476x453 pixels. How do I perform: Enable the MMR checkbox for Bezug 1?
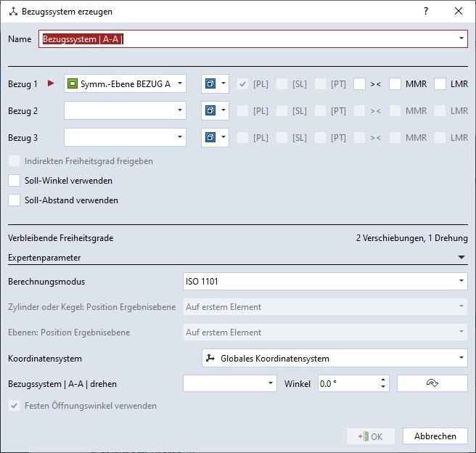[395, 84]
